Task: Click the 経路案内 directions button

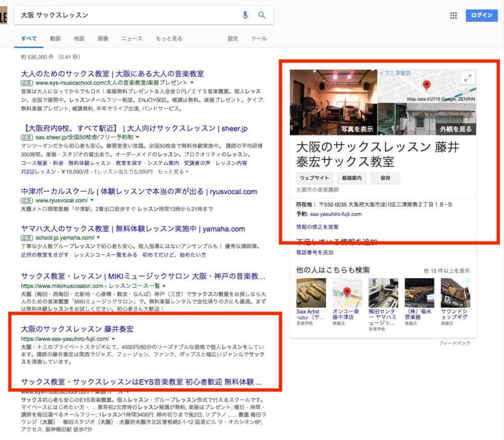Action: (351, 178)
